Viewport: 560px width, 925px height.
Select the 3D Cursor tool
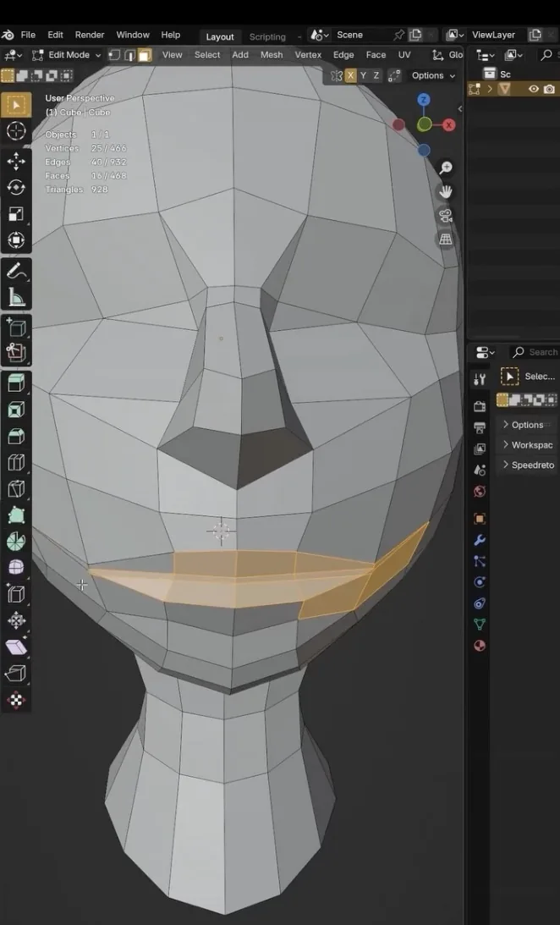[x=16, y=131]
